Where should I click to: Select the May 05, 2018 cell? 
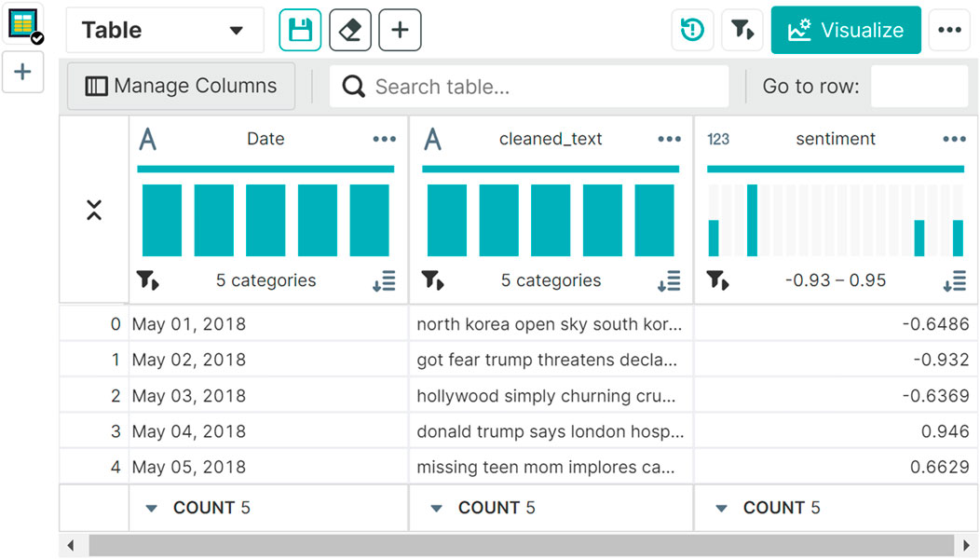click(x=268, y=467)
